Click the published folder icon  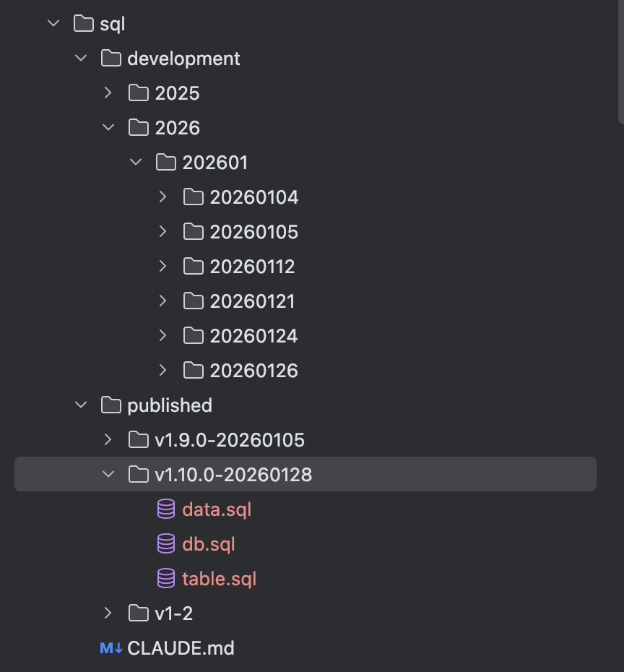pos(111,405)
